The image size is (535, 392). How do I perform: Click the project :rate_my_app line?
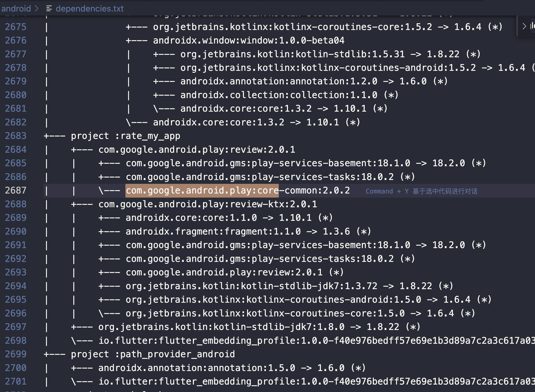(x=125, y=136)
